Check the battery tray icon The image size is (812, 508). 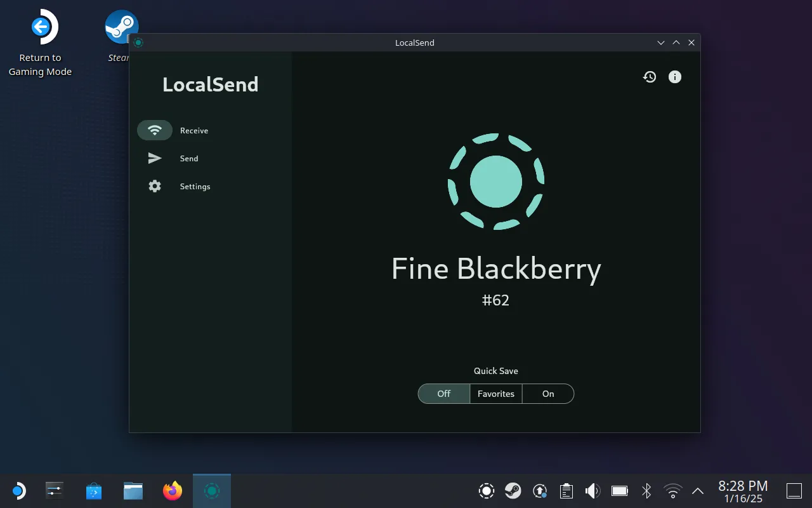(620, 491)
